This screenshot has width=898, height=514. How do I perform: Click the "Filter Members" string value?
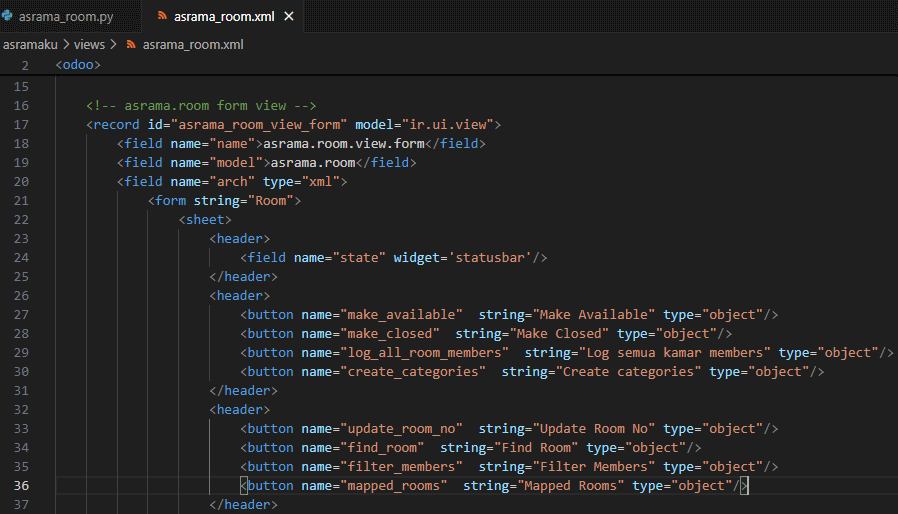point(594,466)
